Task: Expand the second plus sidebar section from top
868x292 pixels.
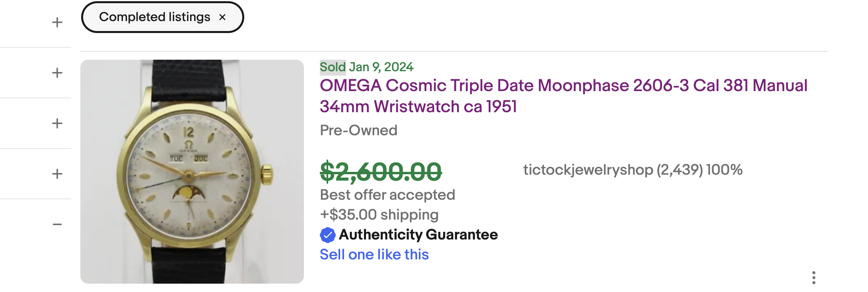Action: [57, 73]
